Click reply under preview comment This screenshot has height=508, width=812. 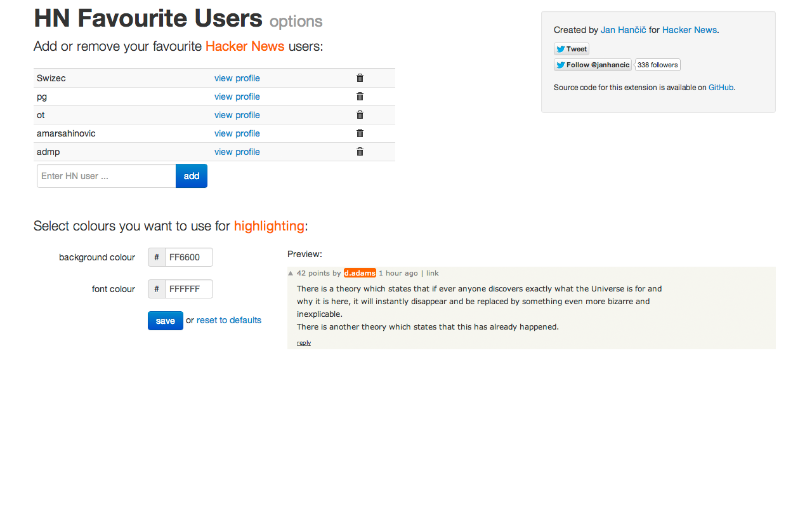pyautogui.click(x=304, y=343)
